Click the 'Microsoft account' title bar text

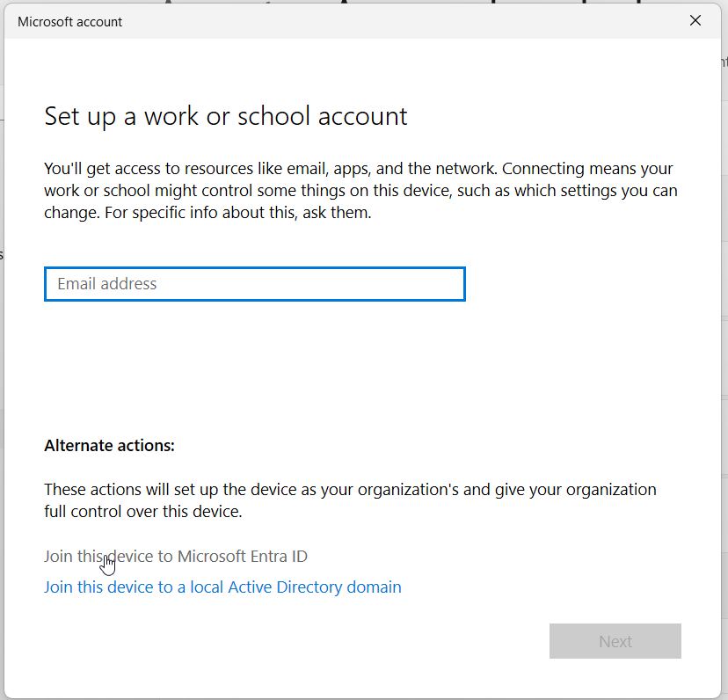click(70, 22)
